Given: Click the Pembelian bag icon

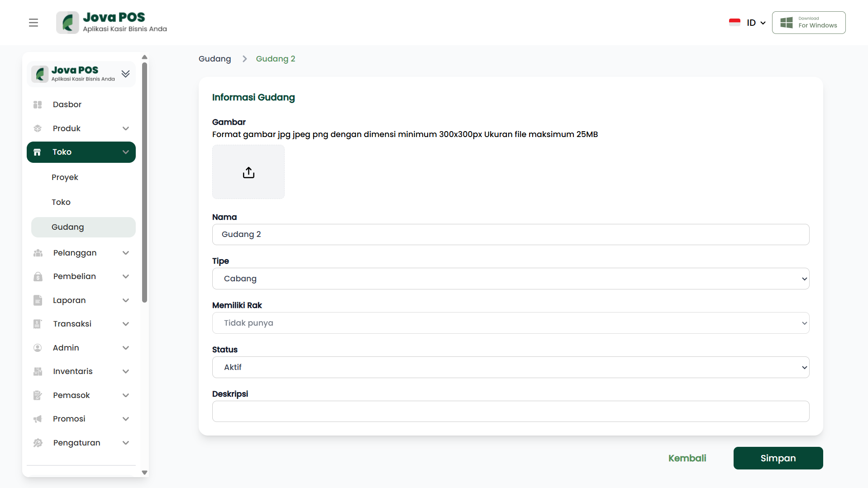Looking at the screenshot, I should click(38, 276).
